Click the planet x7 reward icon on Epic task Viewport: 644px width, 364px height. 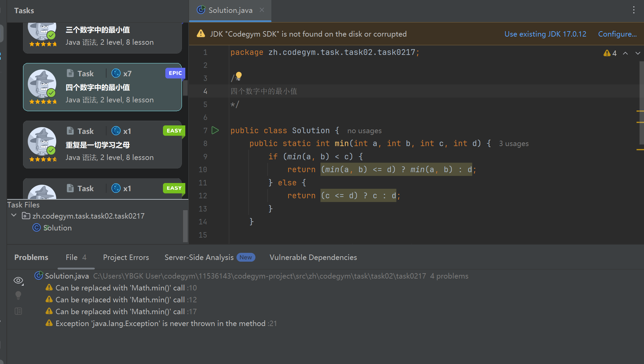(116, 73)
